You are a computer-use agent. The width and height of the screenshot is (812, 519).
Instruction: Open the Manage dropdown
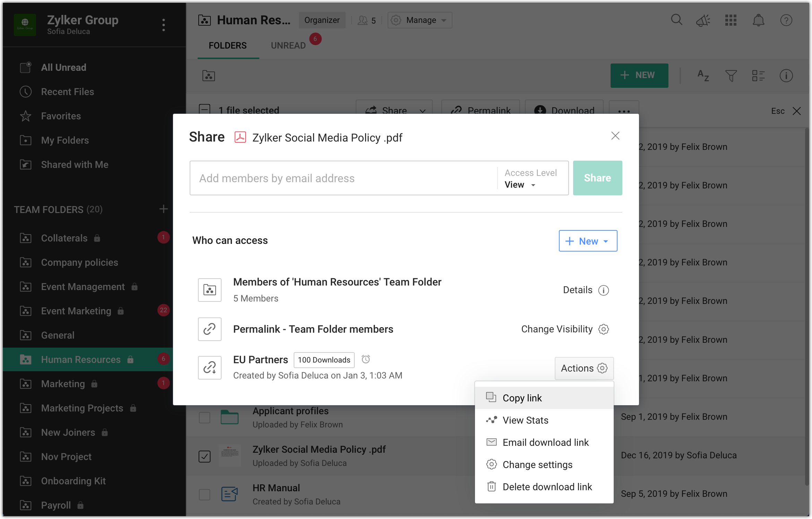(x=420, y=20)
